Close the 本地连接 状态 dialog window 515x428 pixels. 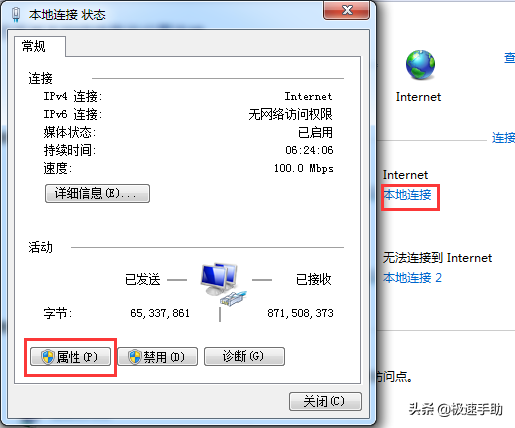[x=347, y=10]
